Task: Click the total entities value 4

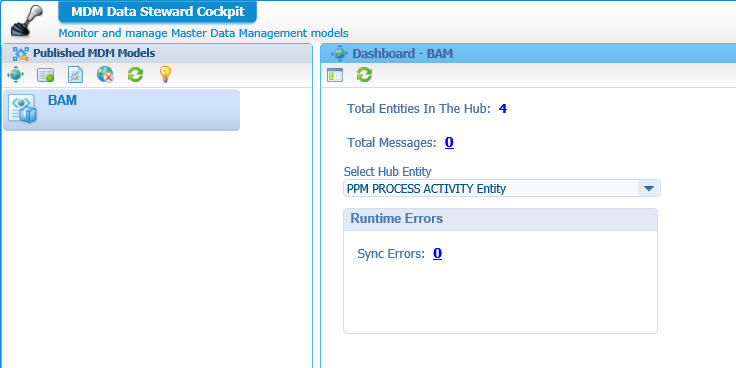Action: [x=503, y=109]
